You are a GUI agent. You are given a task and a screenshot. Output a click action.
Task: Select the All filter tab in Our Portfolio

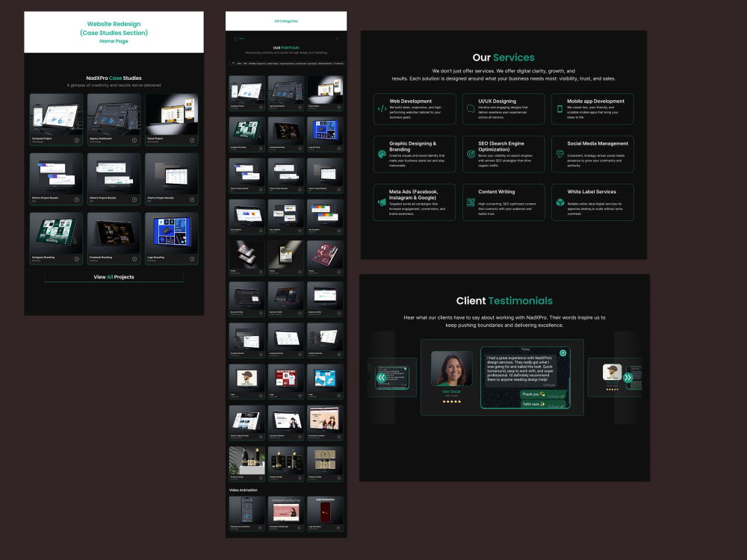(x=233, y=63)
